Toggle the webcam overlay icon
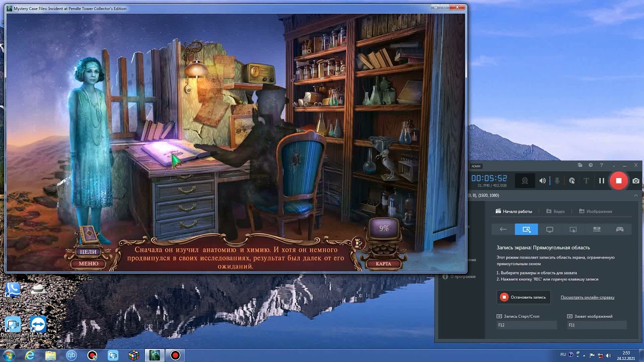 [x=525, y=181]
